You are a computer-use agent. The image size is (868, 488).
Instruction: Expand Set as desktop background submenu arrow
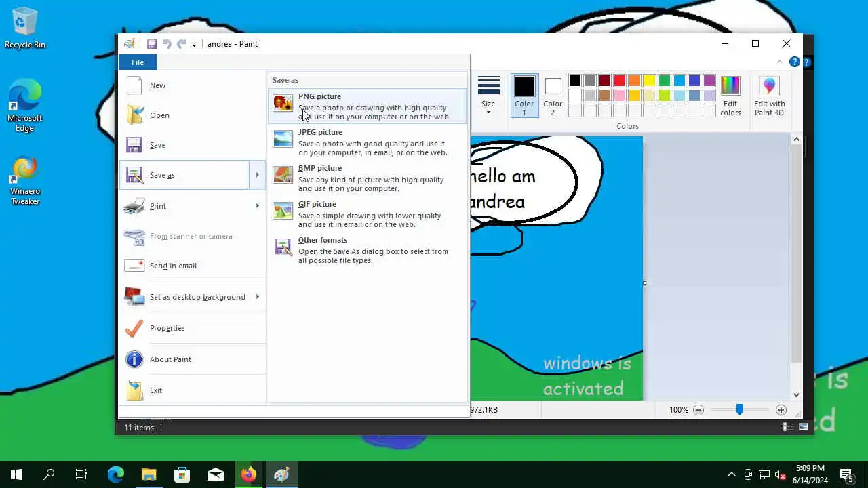pyautogui.click(x=257, y=297)
